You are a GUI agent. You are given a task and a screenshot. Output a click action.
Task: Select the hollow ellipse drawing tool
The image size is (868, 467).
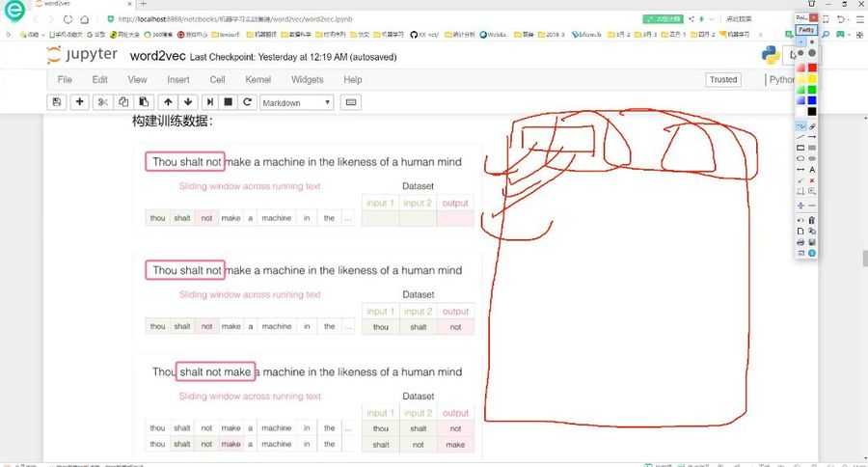point(800,158)
